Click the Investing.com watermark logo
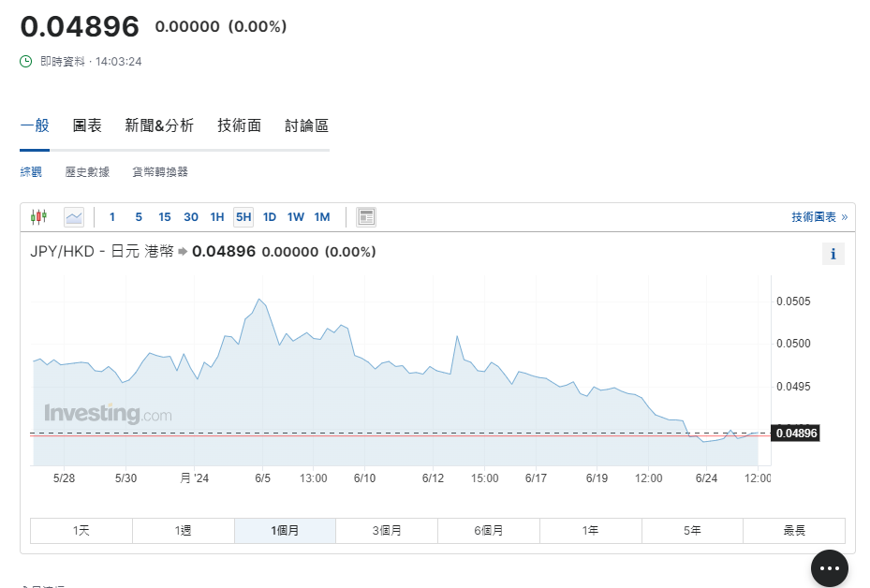870x588 pixels. pos(108,413)
